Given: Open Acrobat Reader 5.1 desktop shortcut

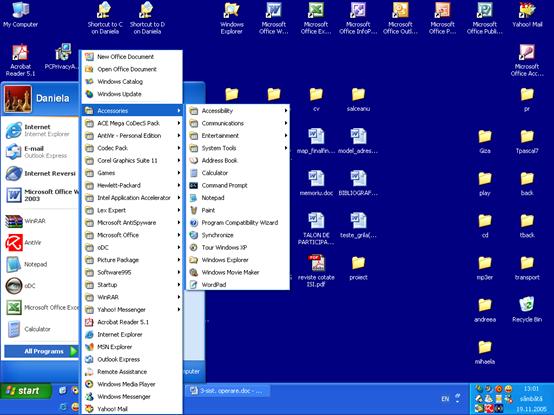Looking at the screenshot, I should click(20, 60).
